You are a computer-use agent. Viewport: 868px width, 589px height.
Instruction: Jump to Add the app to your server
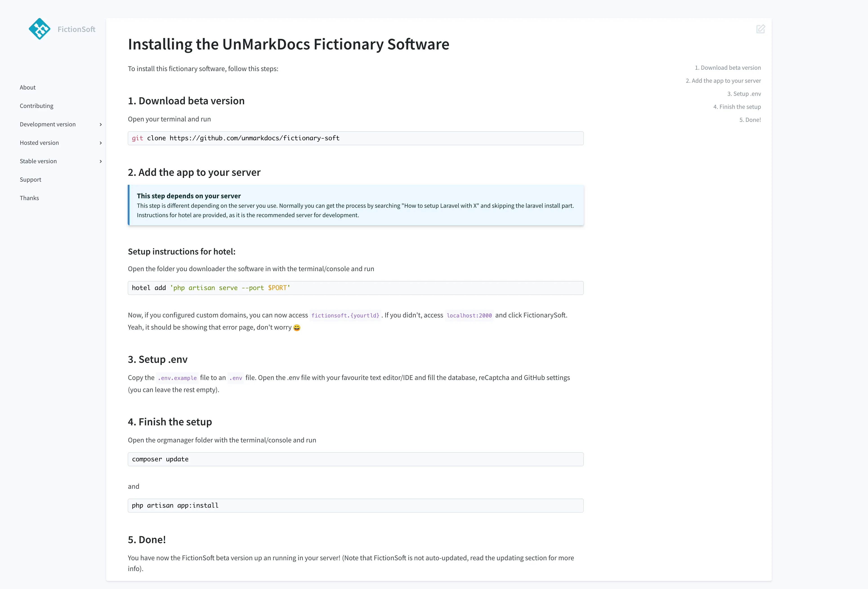[723, 81]
